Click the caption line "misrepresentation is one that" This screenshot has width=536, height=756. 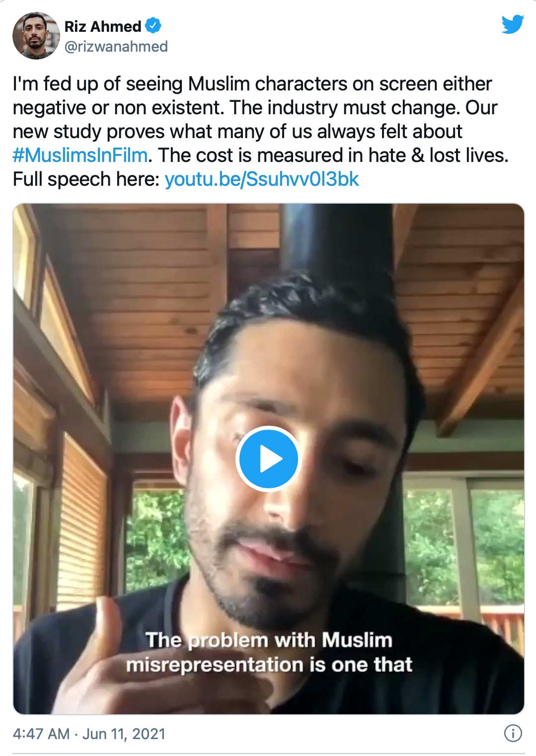(269, 665)
